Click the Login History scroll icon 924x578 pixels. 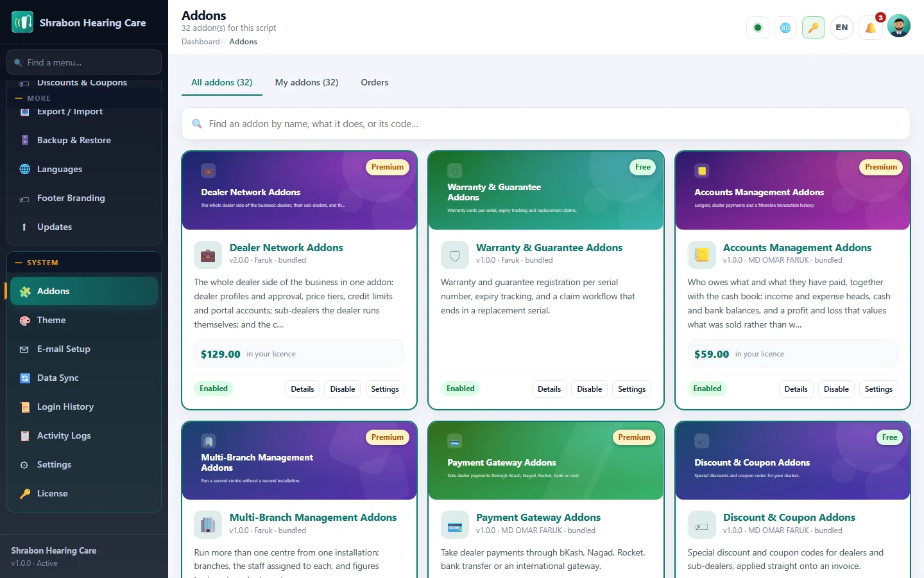tap(25, 407)
